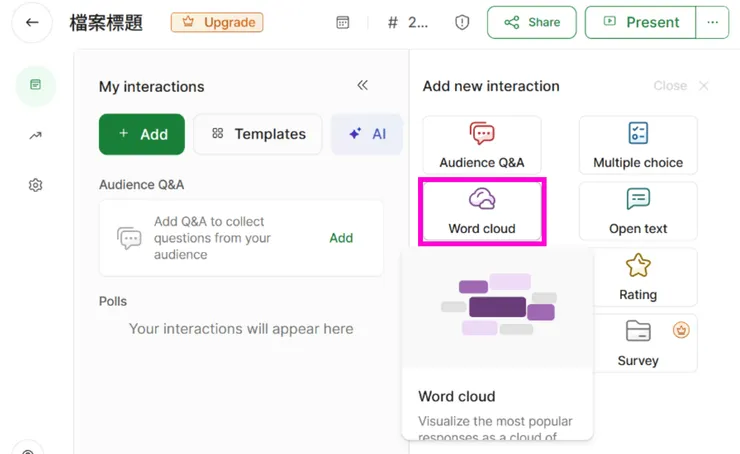The image size is (740, 454).
Task: Open the analytics trend icon in sidebar
Action: [x=36, y=135]
